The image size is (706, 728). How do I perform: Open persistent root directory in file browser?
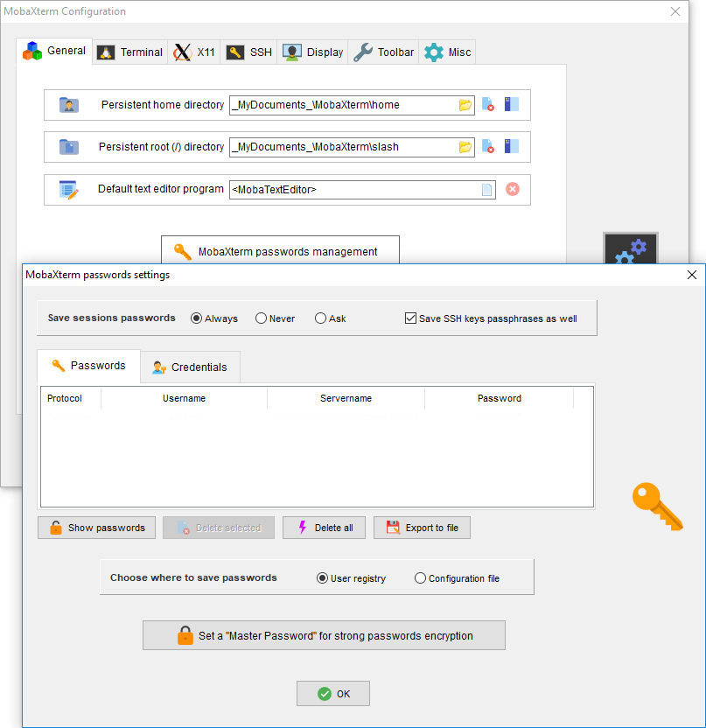click(x=512, y=147)
